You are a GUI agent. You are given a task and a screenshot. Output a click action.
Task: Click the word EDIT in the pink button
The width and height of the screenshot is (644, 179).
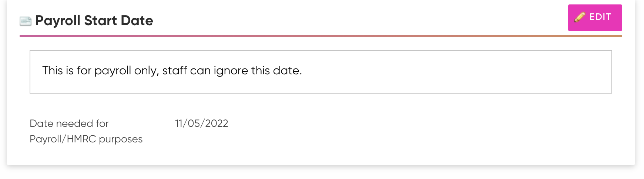coord(600,17)
